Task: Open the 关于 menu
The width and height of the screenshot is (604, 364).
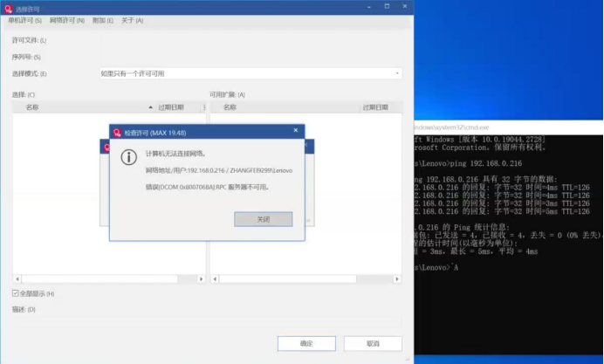Action: pyautogui.click(x=132, y=20)
